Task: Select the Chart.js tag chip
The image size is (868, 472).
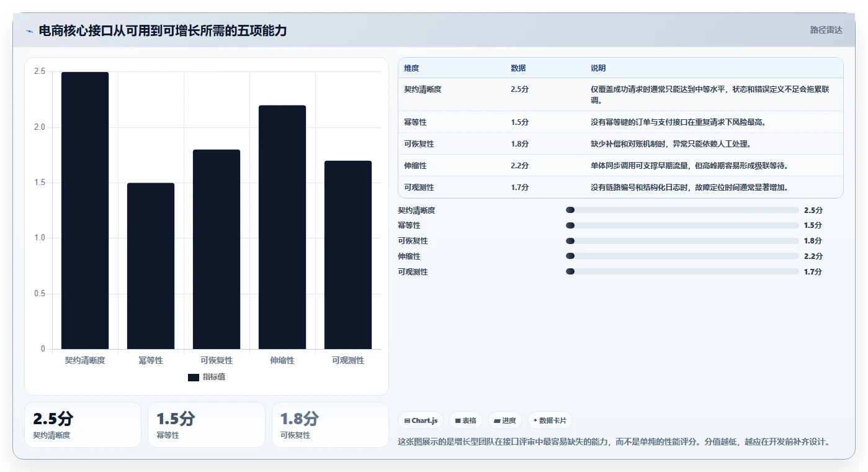Action: 421,420
